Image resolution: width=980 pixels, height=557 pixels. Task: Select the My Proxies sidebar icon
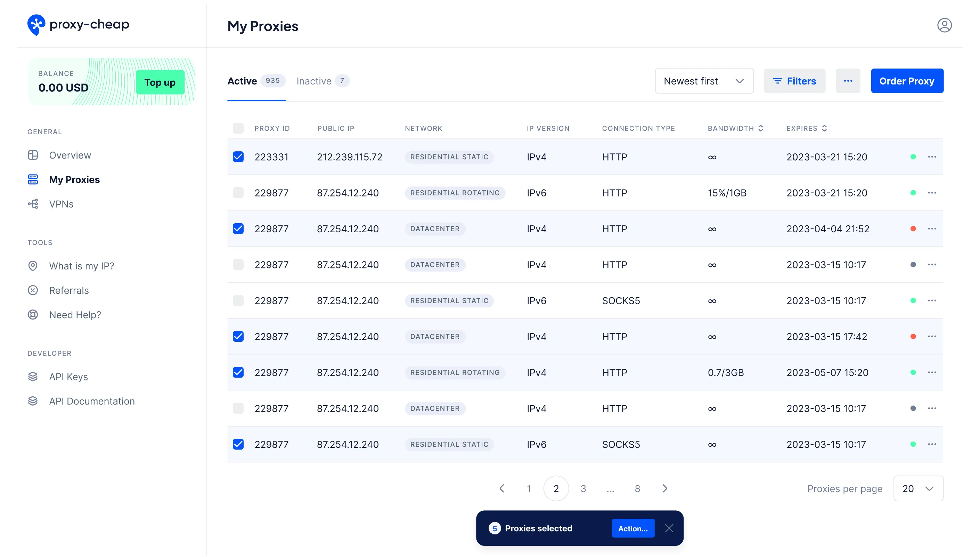tap(33, 179)
